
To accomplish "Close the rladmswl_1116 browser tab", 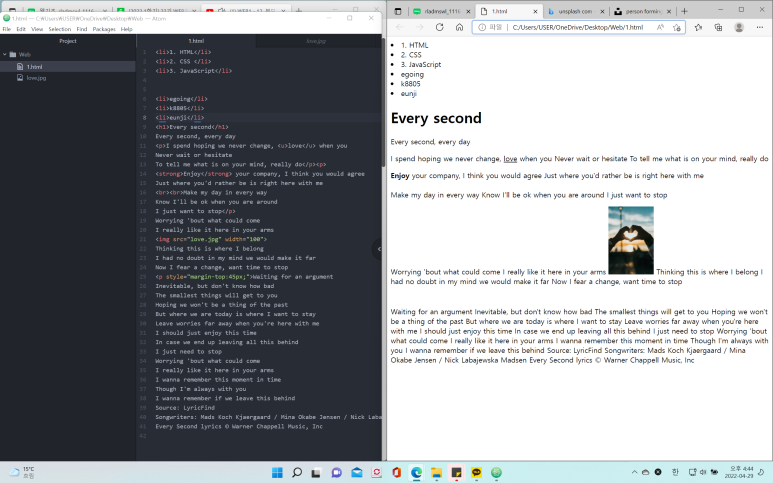I will tap(468, 11).
